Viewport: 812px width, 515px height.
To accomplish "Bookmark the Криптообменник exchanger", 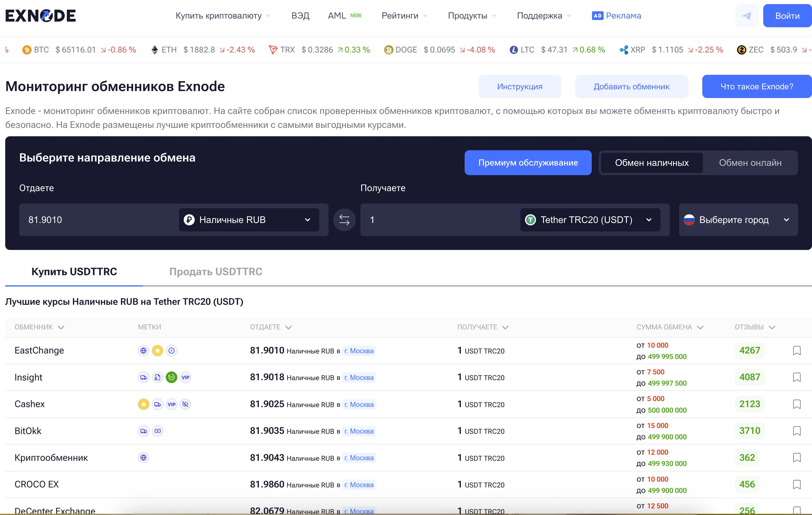I will (x=797, y=458).
